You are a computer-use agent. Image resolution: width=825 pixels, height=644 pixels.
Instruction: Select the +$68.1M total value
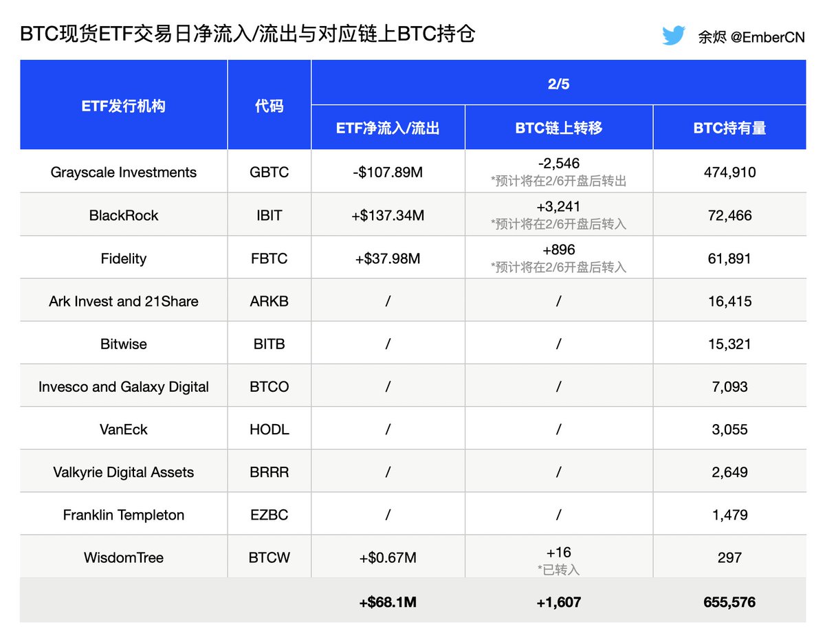(x=388, y=601)
